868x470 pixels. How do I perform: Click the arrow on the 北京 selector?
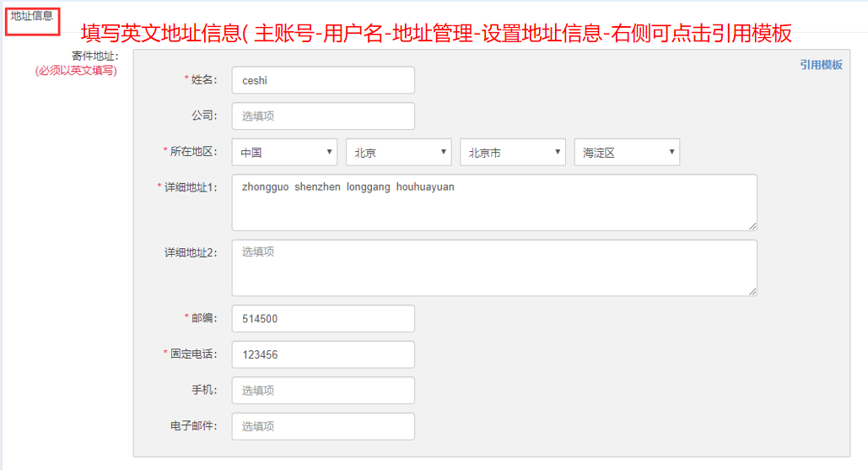tap(444, 152)
